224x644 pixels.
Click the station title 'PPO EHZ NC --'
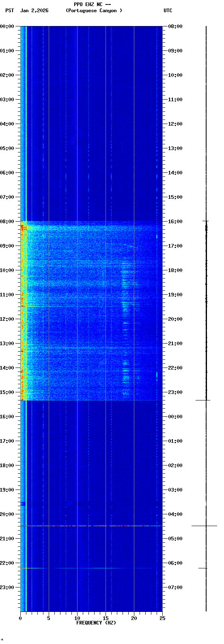click(x=93, y=4)
